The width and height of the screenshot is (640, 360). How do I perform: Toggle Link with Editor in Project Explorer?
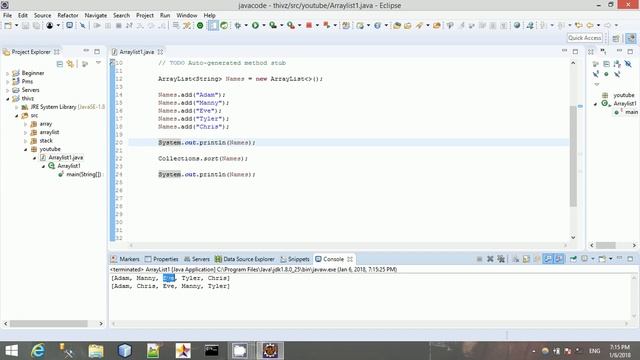point(71,64)
